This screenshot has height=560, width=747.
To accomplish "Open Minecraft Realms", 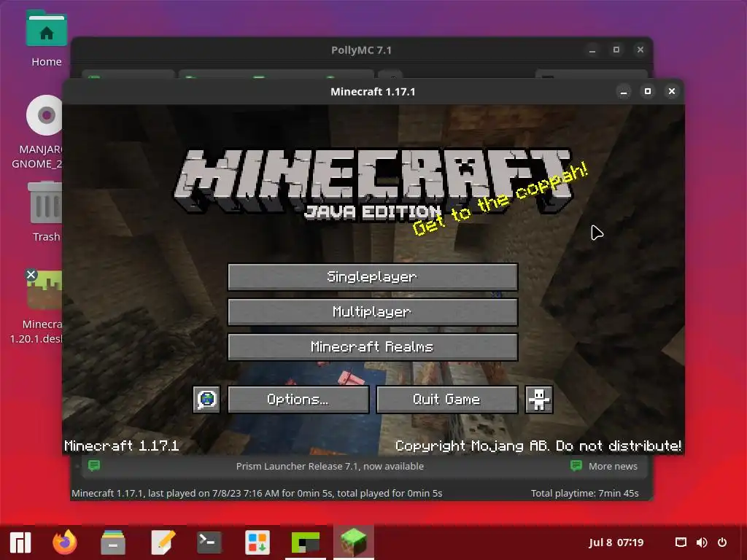I will point(373,346).
